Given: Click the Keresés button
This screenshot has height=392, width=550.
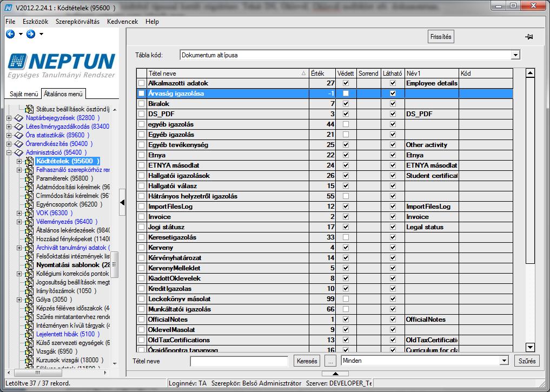Looking at the screenshot, I should (x=307, y=361).
